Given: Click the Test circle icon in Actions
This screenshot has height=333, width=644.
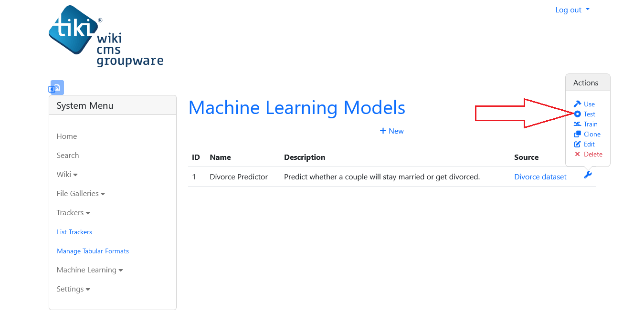Looking at the screenshot, I should [577, 114].
